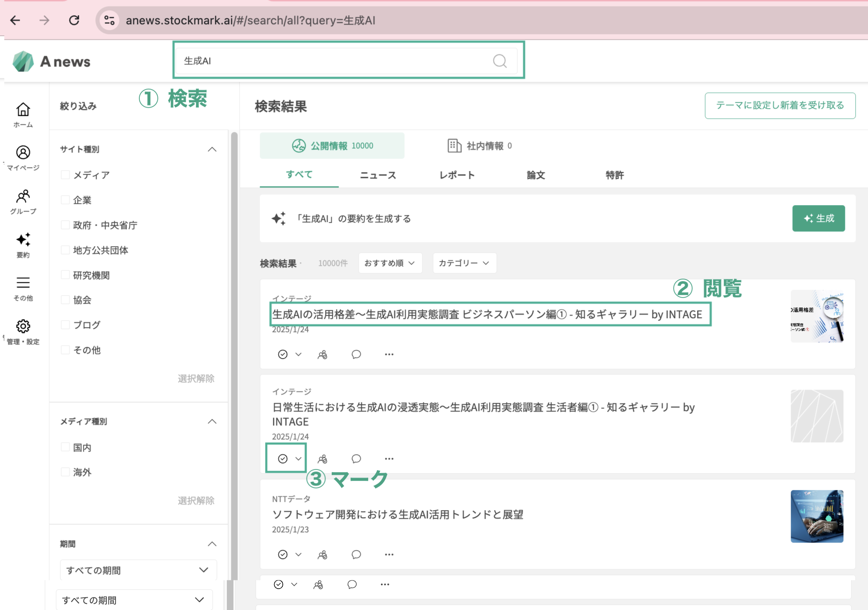
Task: Tick the 海外 media type checkbox
Action: tap(65, 472)
